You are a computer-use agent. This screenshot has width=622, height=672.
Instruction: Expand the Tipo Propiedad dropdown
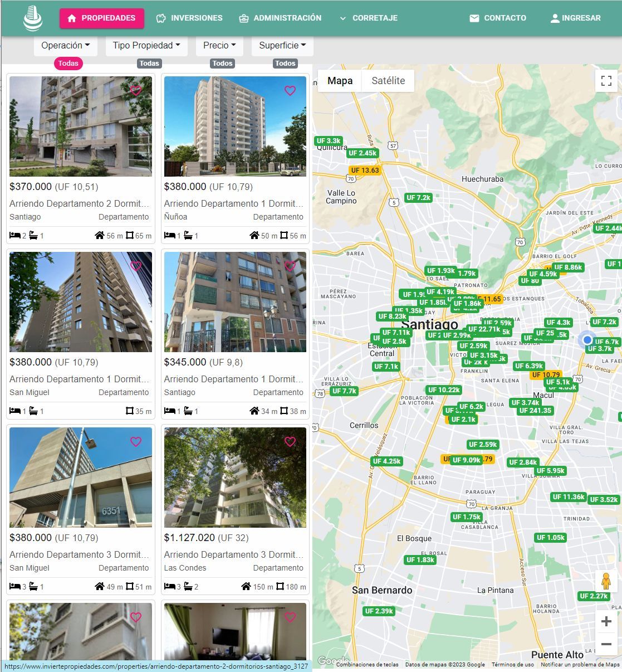click(x=146, y=46)
